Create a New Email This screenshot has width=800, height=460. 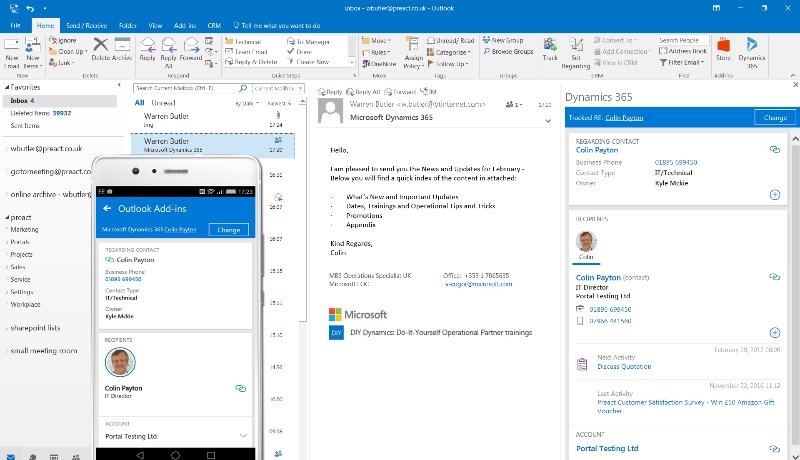click(x=11, y=53)
